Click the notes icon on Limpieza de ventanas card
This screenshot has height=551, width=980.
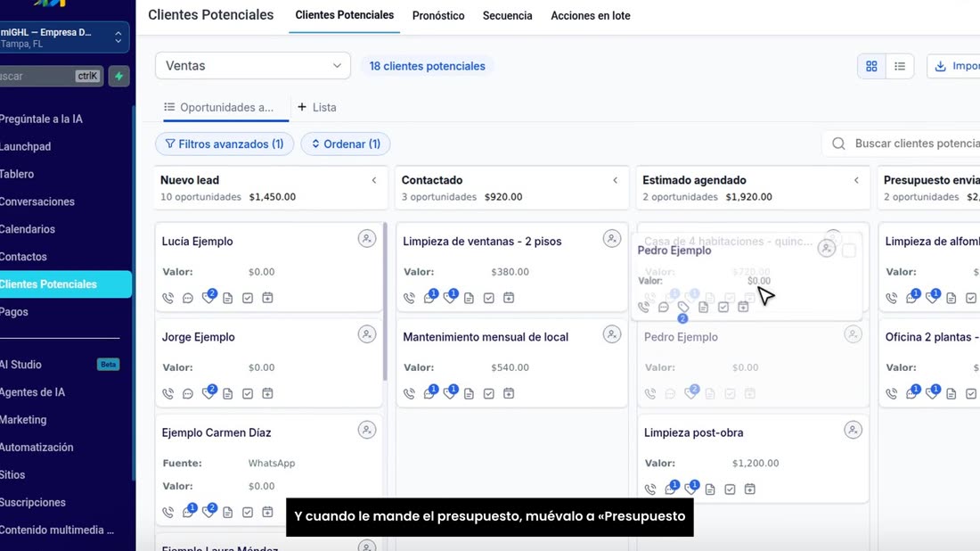point(470,299)
